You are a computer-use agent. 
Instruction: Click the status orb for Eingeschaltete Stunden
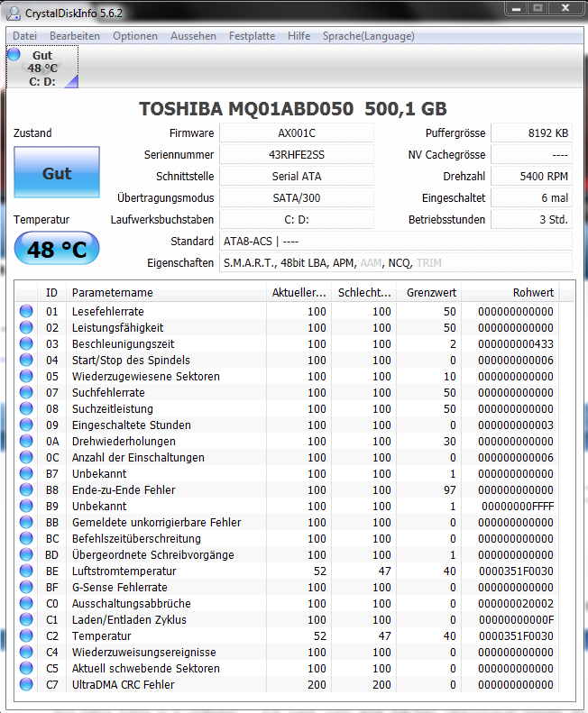click(26, 425)
